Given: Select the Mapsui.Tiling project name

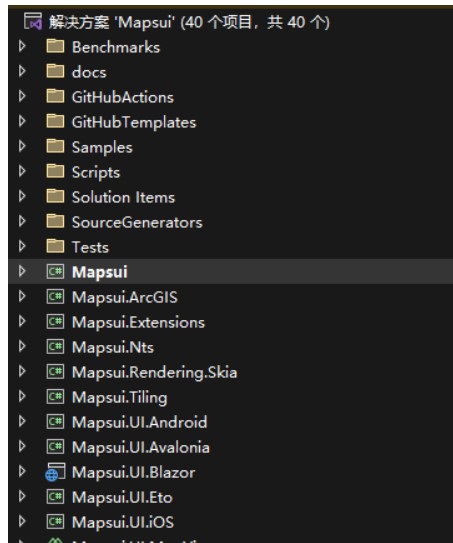Looking at the screenshot, I should (120, 398).
